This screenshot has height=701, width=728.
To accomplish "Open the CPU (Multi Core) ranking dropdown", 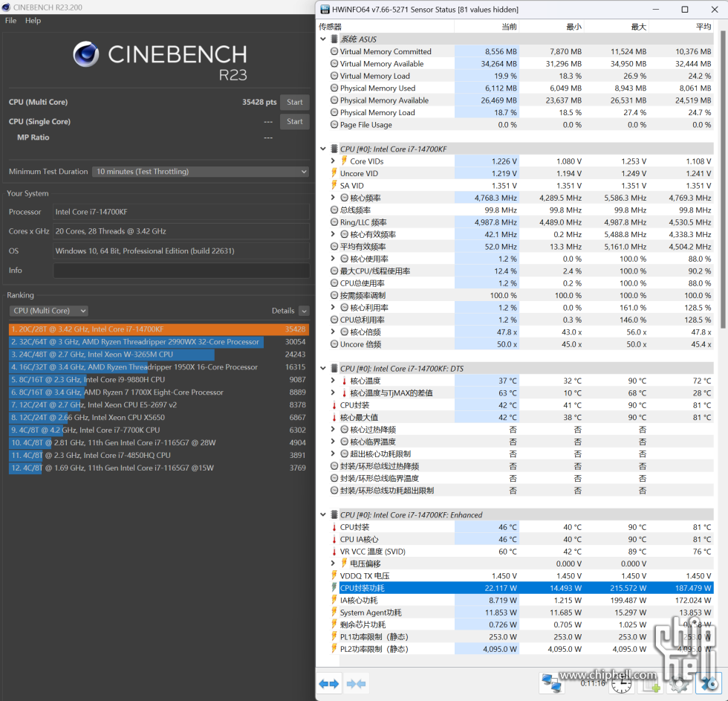I will point(48,311).
